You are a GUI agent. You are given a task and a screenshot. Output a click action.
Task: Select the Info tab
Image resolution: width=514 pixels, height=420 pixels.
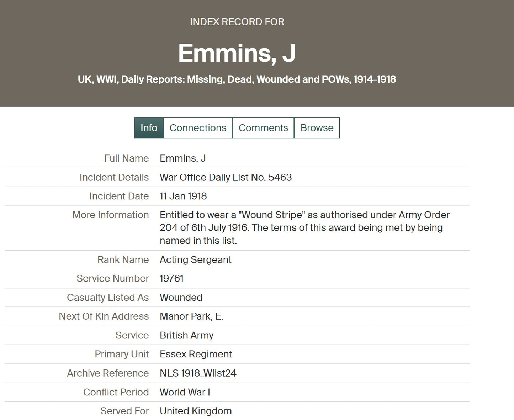149,128
